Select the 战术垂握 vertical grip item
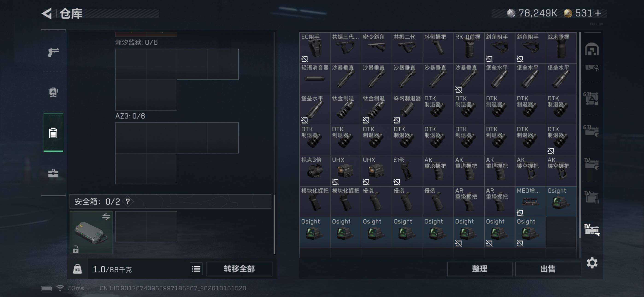 click(561, 47)
